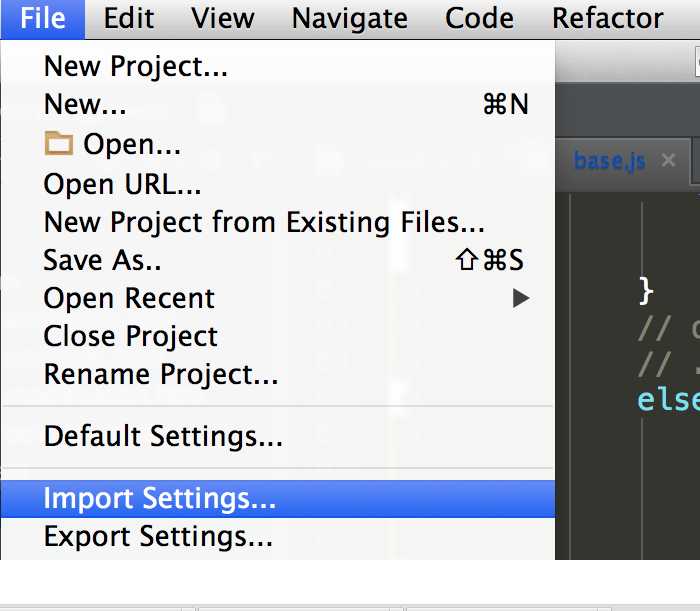The image size is (700, 611).
Task: Close the base.js editor tab
Action: click(668, 160)
